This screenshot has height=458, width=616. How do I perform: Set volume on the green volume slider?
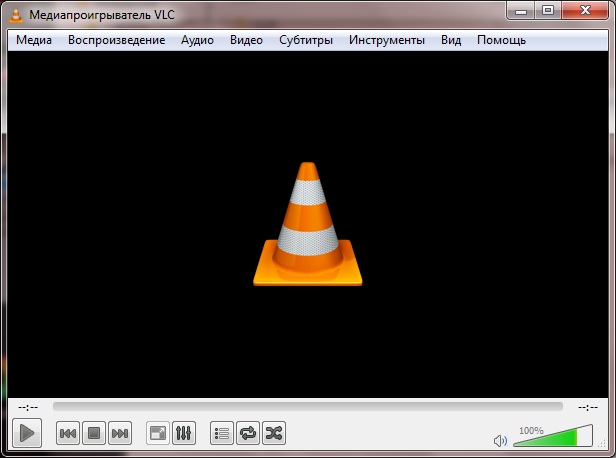[x=553, y=435]
